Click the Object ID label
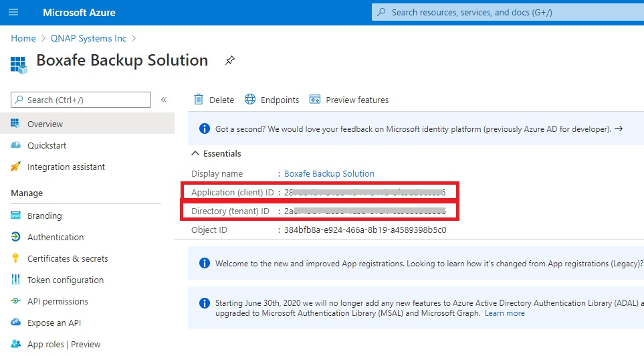The width and height of the screenshot is (644, 356). (x=209, y=230)
